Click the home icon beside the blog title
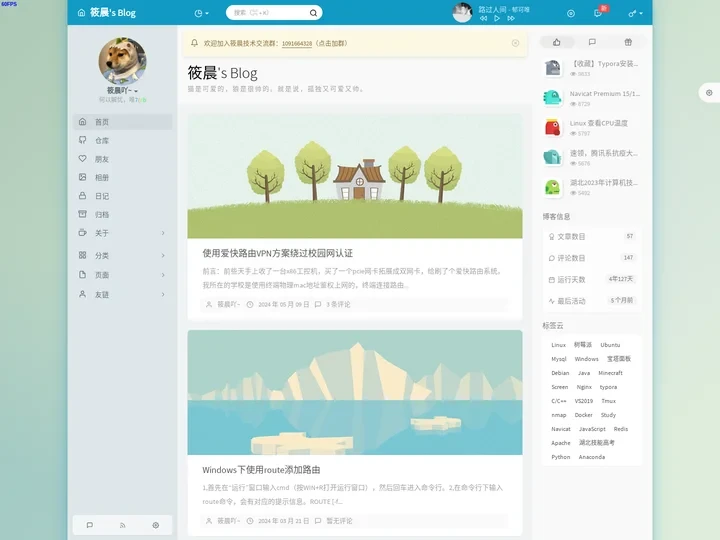The width and height of the screenshot is (720, 540). coord(81,13)
